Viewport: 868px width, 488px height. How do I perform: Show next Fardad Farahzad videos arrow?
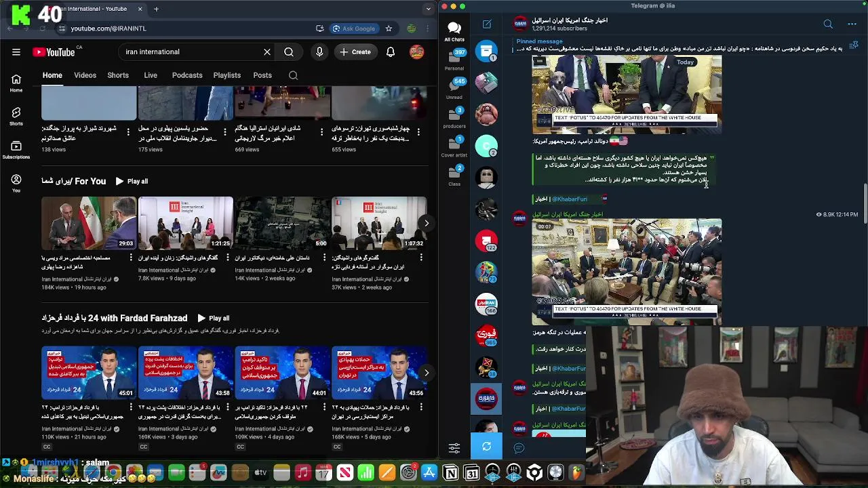(426, 372)
